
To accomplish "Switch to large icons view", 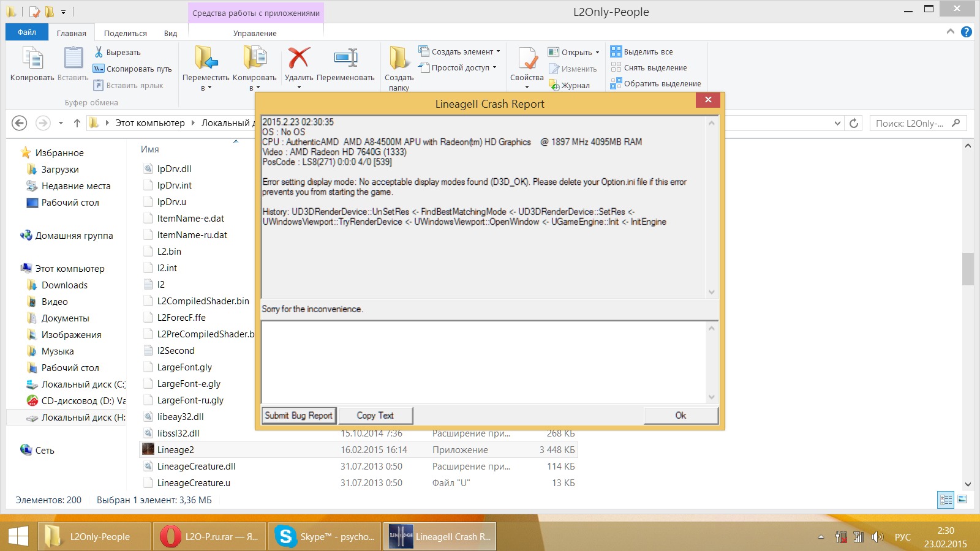I will pyautogui.click(x=963, y=500).
